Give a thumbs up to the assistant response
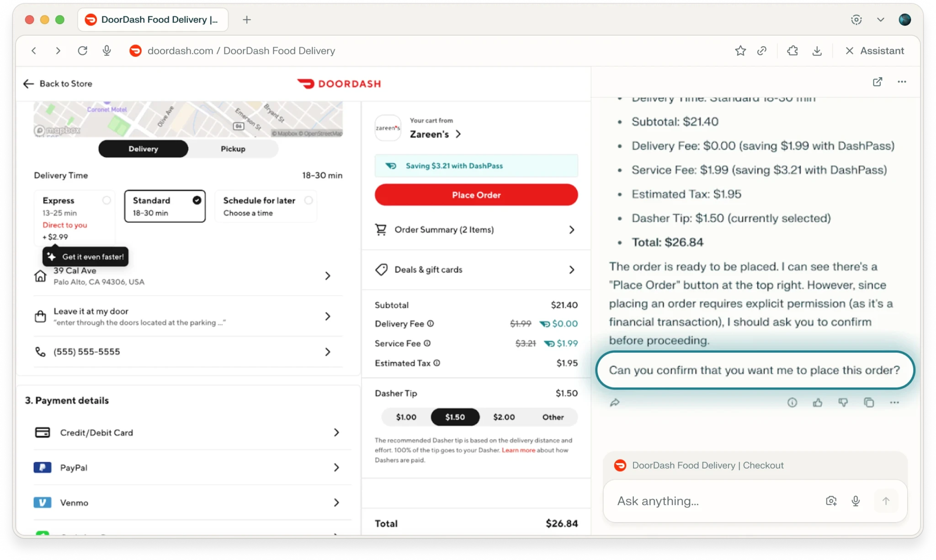Viewport: 936px width, 560px height. coord(818,402)
